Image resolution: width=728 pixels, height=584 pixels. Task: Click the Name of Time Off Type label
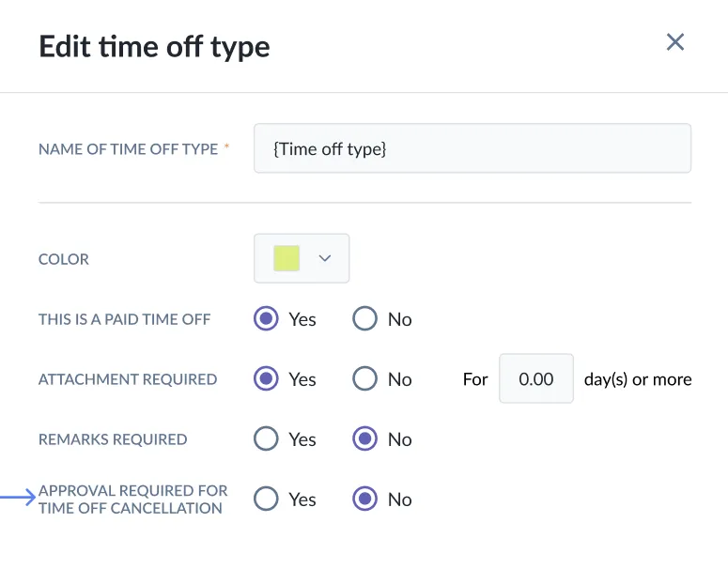pyautogui.click(x=128, y=149)
